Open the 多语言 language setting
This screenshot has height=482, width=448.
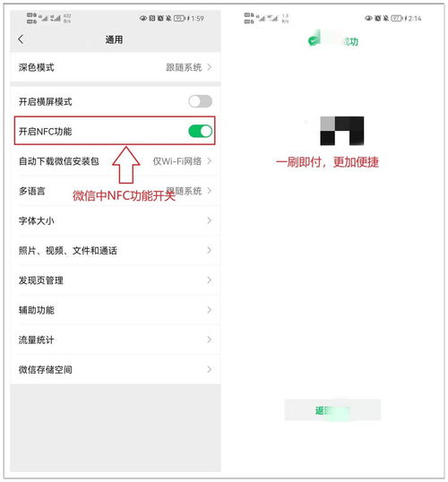(x=116, y=191)
